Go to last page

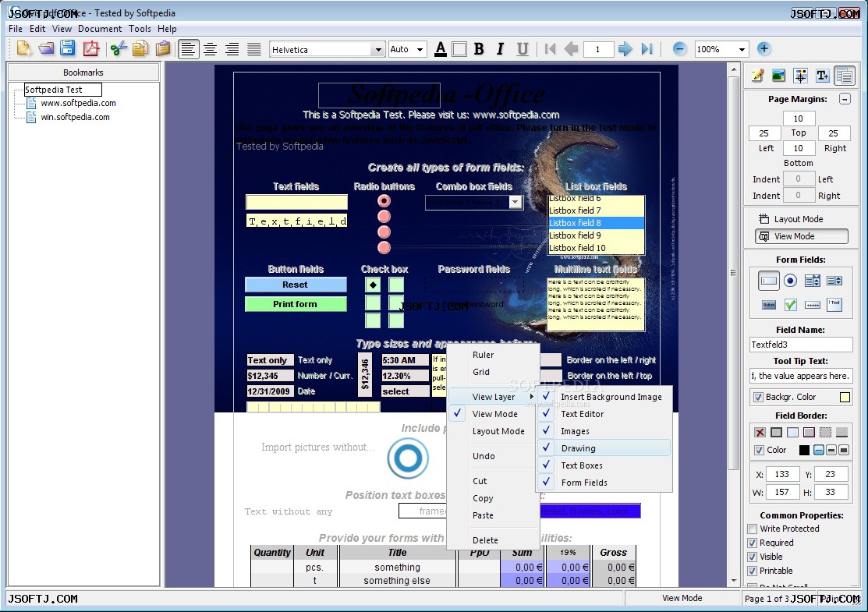click(x=647, y=49)
